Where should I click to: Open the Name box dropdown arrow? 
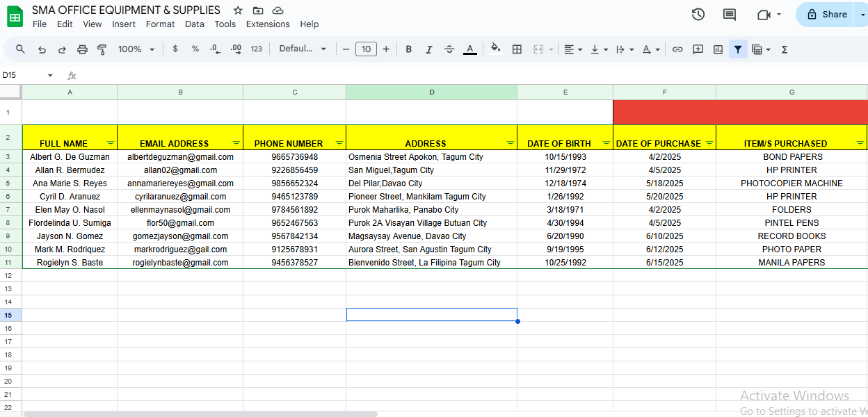(50, 75)
